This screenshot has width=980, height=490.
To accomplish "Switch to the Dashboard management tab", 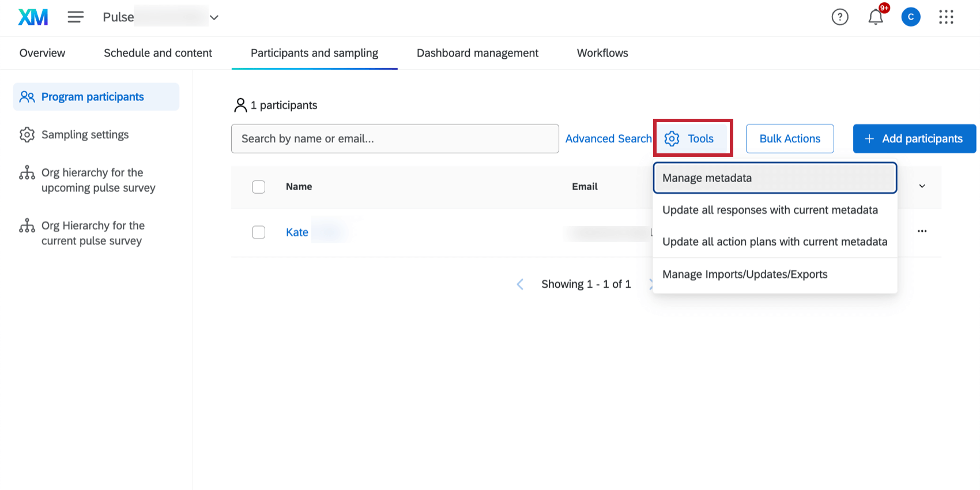I will click(x=477, y=53).
